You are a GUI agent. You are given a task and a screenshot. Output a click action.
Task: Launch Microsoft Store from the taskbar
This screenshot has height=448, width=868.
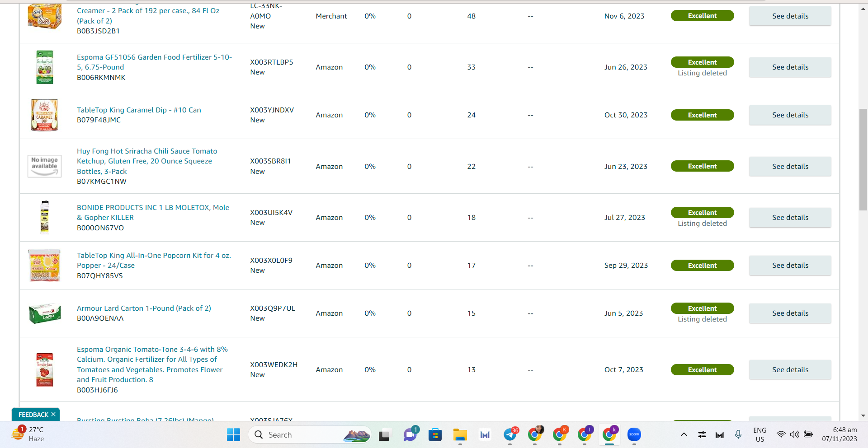coord(435,435)
